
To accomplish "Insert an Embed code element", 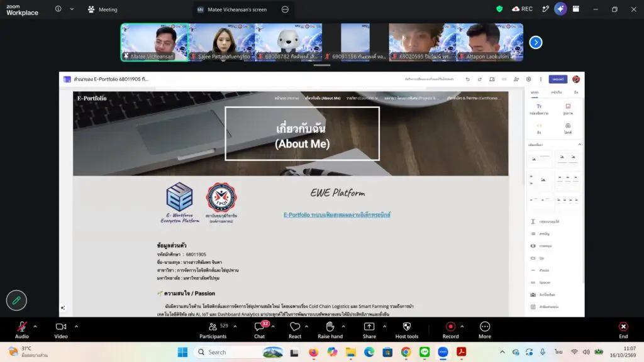I will 539,128.
